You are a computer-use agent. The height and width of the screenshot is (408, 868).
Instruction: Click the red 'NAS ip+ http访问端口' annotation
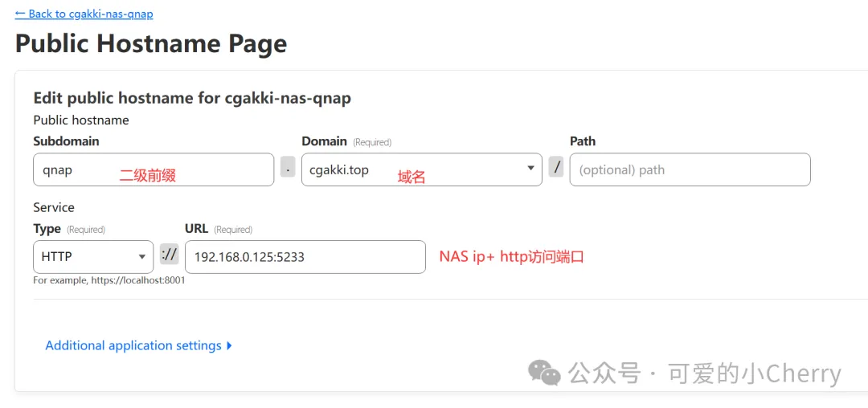click(x=511, y=257)
